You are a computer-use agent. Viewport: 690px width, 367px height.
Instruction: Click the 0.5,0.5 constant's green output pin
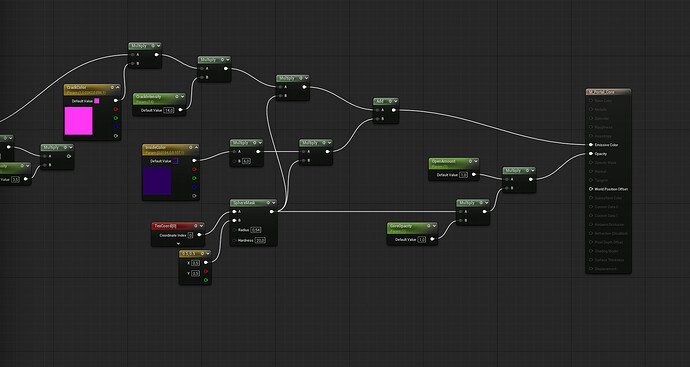206,280
